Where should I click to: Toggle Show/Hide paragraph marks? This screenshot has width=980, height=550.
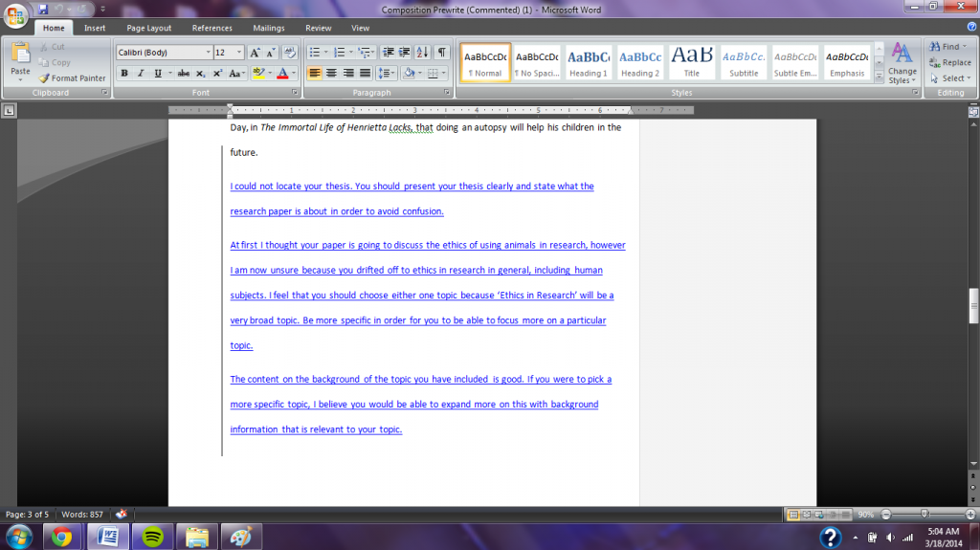point(442,53)
